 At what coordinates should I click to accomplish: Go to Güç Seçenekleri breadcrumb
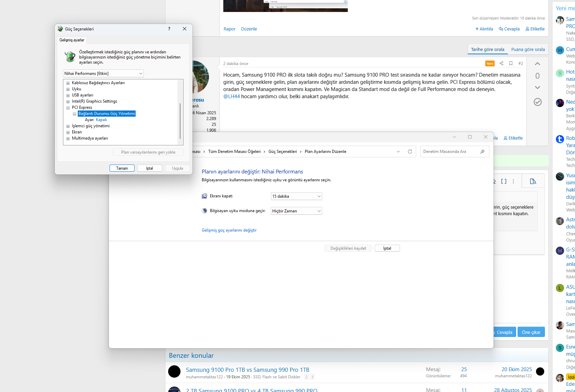pyautogui.click(x=283, y=152)
